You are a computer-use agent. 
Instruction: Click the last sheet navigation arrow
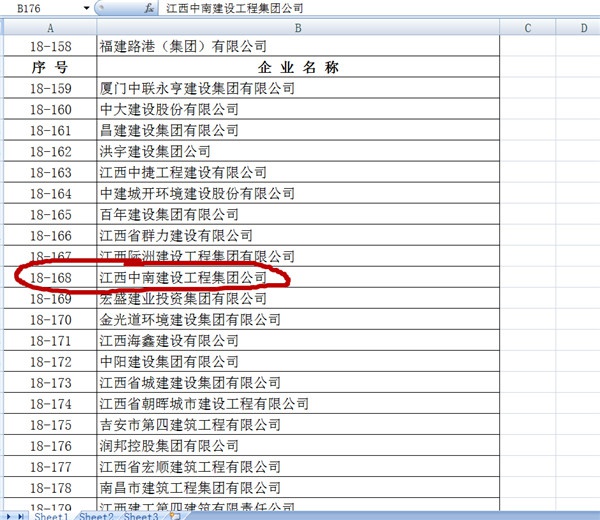21,516
